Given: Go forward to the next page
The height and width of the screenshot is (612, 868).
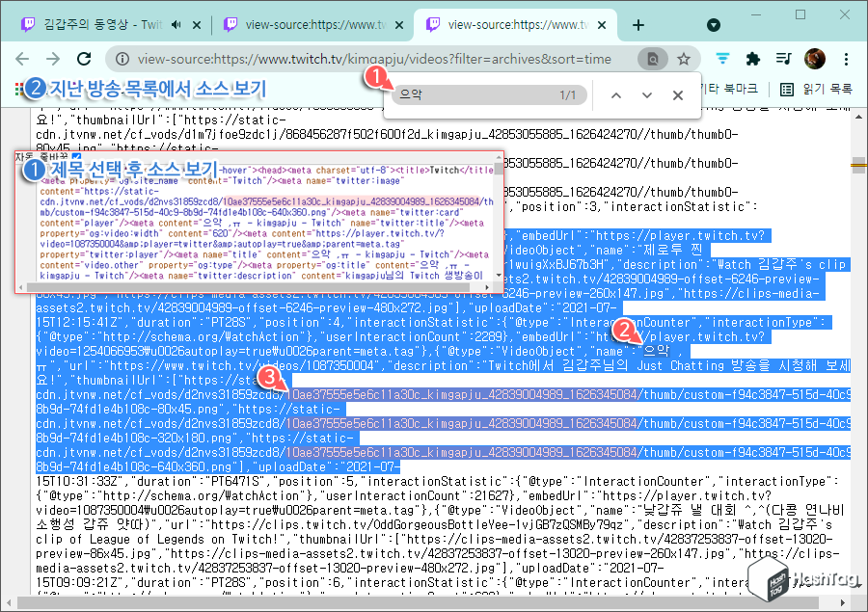Looking at the screenshot, I should 53,59.
